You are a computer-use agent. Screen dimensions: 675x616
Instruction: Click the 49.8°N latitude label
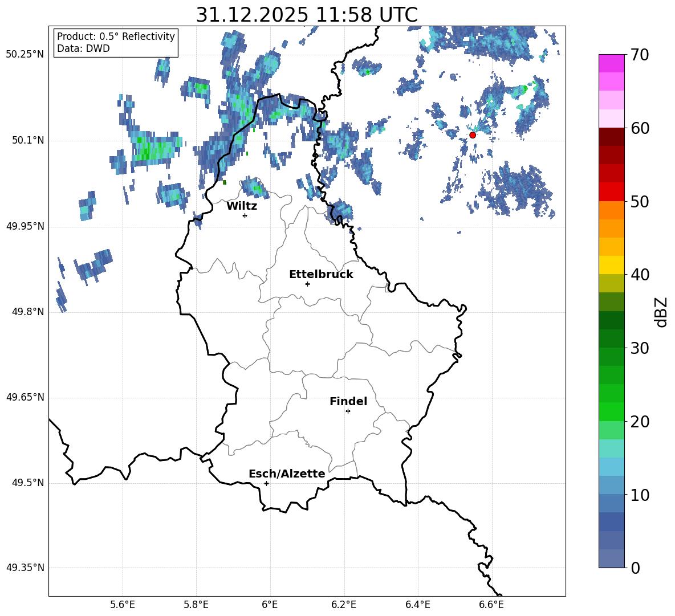pos(28,312)
